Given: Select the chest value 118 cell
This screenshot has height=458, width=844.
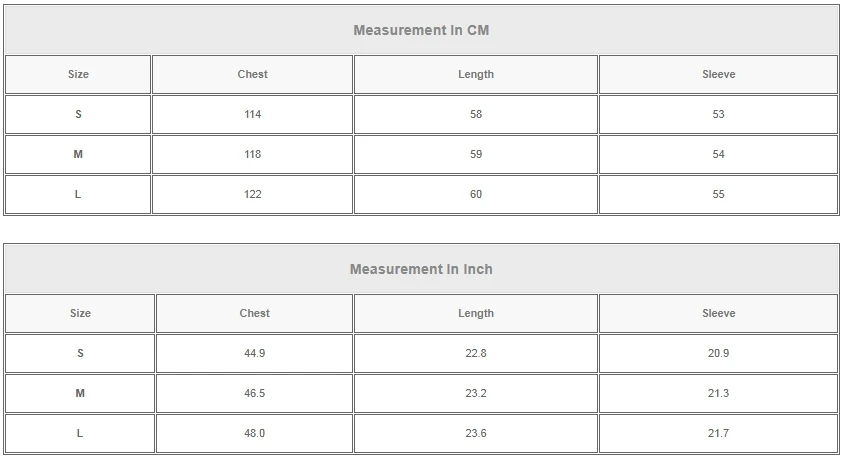Looking at the screenshot, I should (x=252, y=154).
